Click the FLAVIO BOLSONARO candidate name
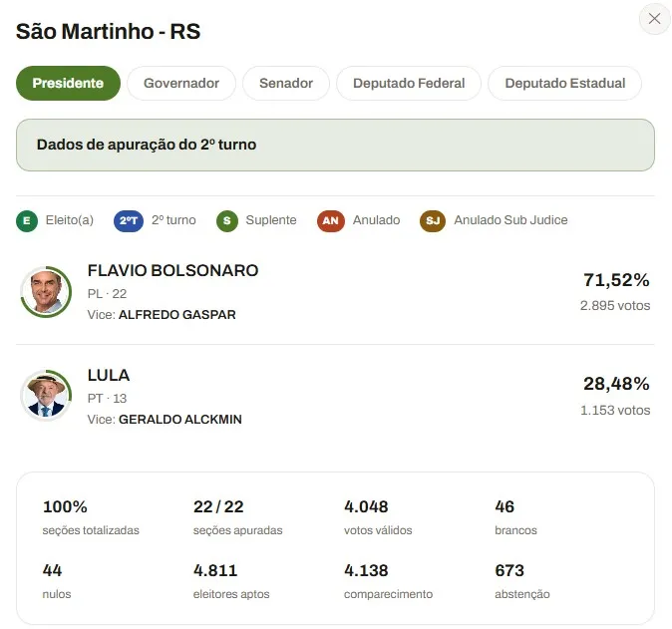 172,271
